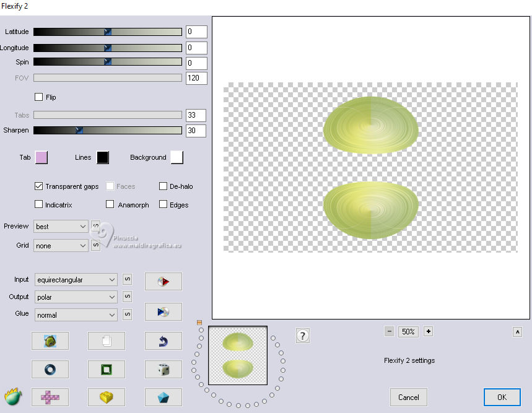
Task: Uncheck Transparent gaps checkbox
Action: tap(38, 186)
